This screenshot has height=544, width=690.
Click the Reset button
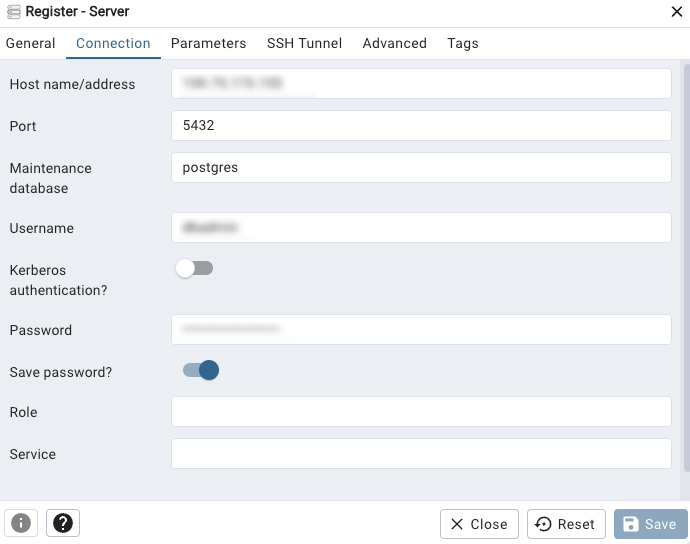tap(566, 524)
